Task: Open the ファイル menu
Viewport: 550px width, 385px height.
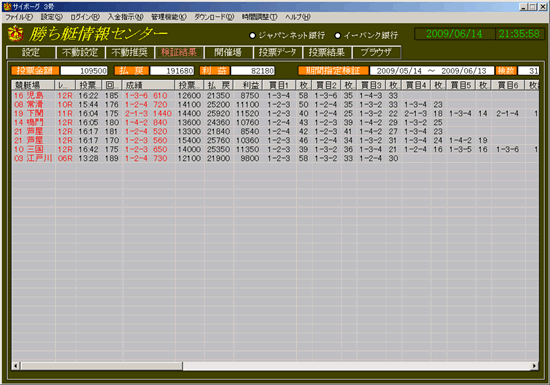Action: [x=19, y=17]
